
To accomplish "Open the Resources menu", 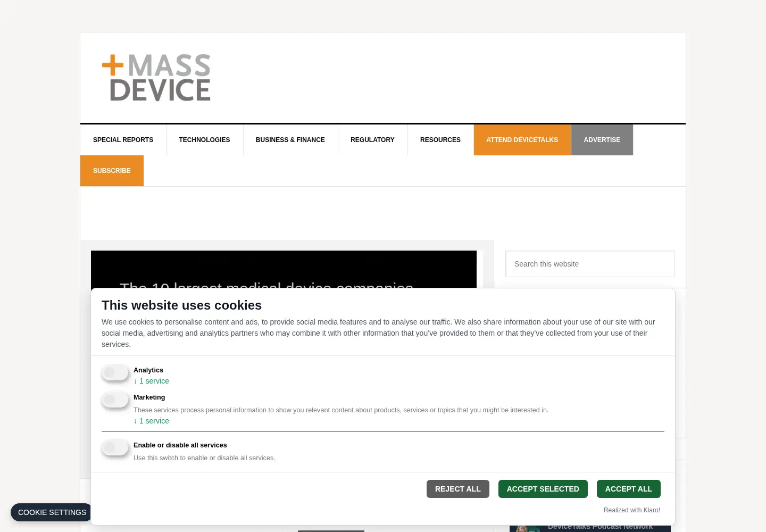I will (x=440, y=140).
